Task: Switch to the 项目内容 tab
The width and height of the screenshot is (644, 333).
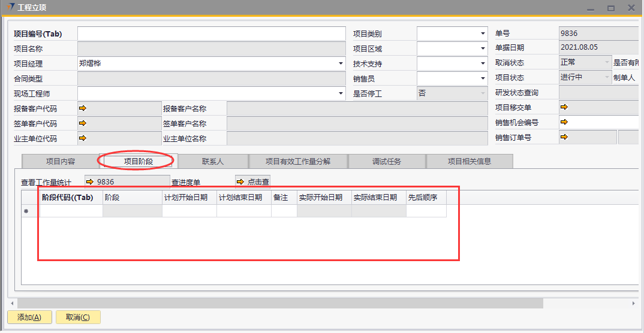Action: point(61,161)
